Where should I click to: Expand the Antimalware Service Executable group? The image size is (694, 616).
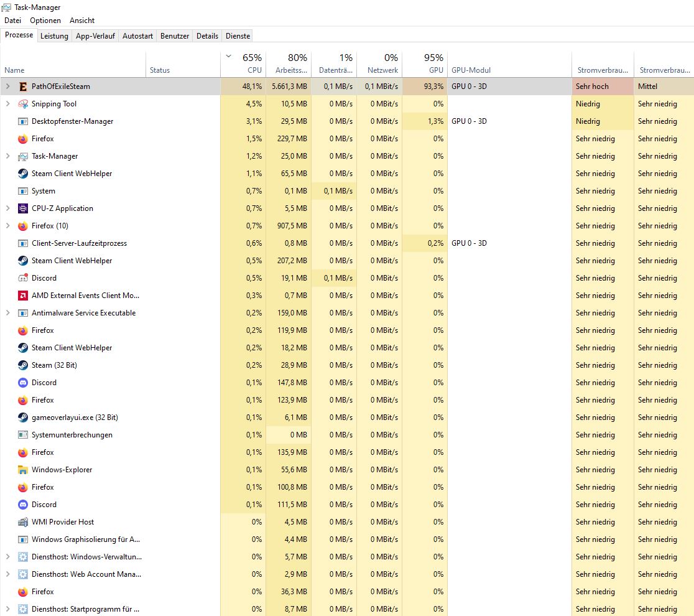click(x=8, y=312)
